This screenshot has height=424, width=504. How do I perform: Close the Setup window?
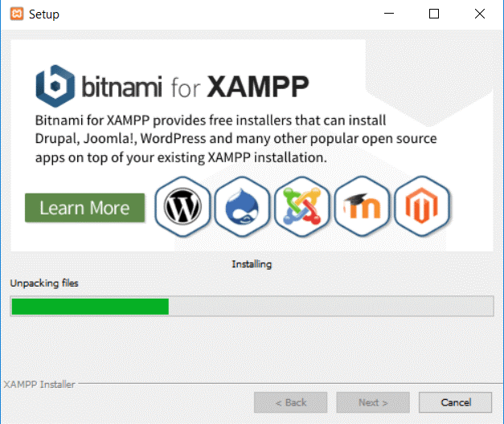click(x=480, y=14)
